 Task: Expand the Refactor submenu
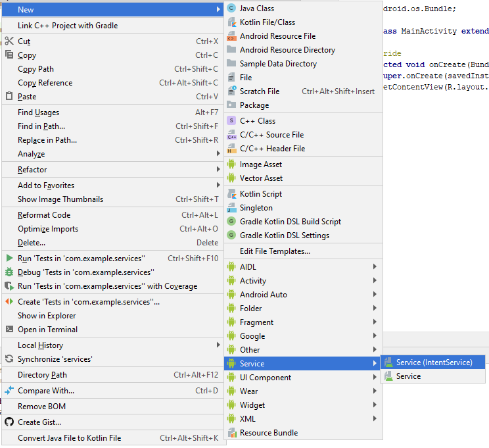coord(218,170)
